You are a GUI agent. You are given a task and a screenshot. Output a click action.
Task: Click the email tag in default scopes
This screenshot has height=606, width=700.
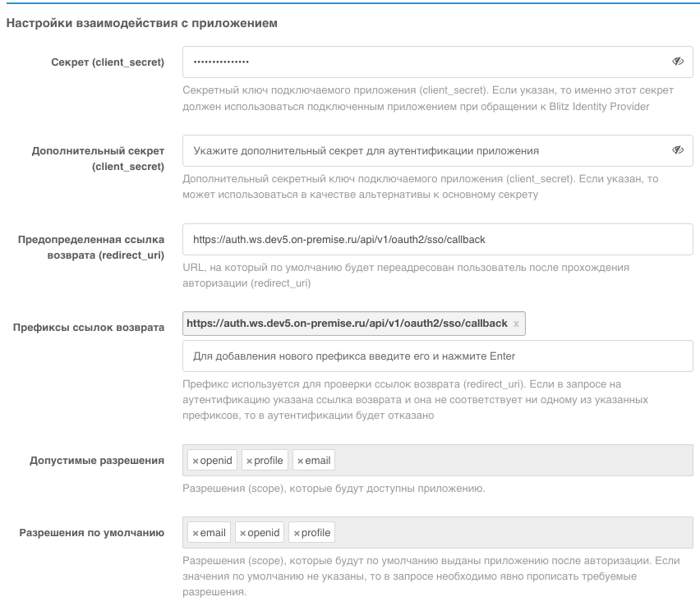213,533
